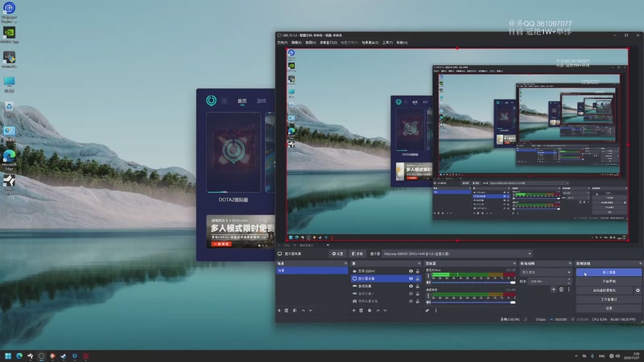Click the recording button below the stream button
This screenshot has width=644, height=362.
pos(609,281)
